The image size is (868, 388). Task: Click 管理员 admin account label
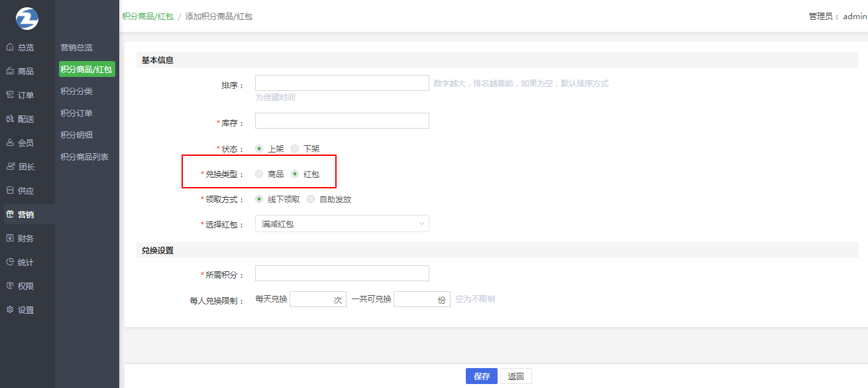pyautogui.click(x=838, y=17)
